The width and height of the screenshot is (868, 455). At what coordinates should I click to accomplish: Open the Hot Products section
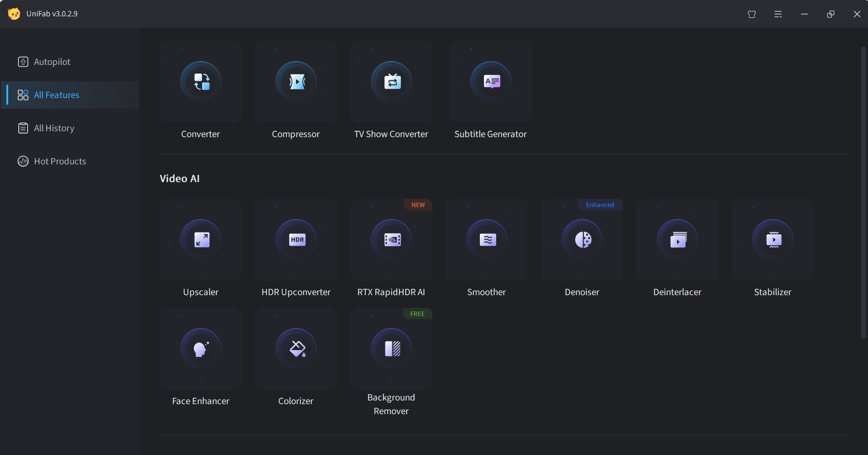click(x=59, y=161)
